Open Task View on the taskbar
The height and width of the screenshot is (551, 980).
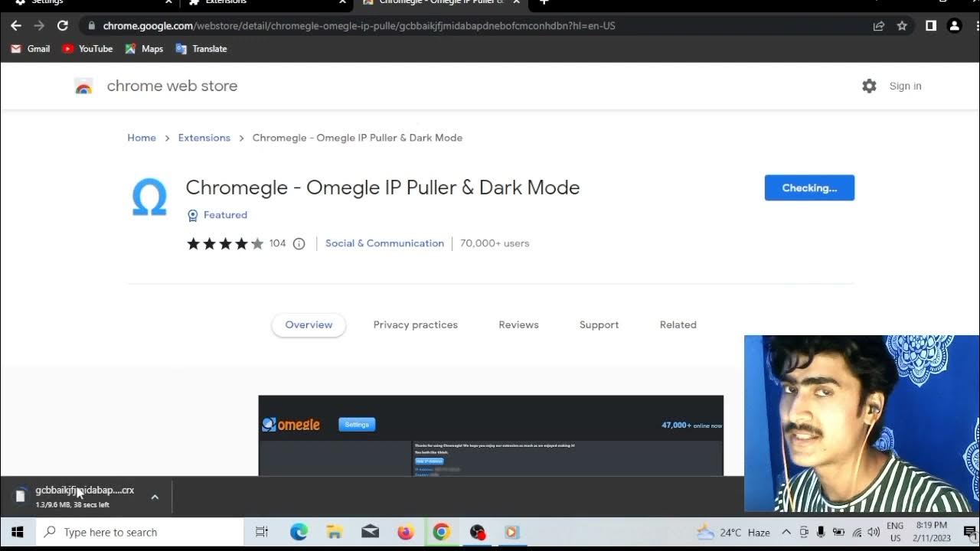pos(262,532)
